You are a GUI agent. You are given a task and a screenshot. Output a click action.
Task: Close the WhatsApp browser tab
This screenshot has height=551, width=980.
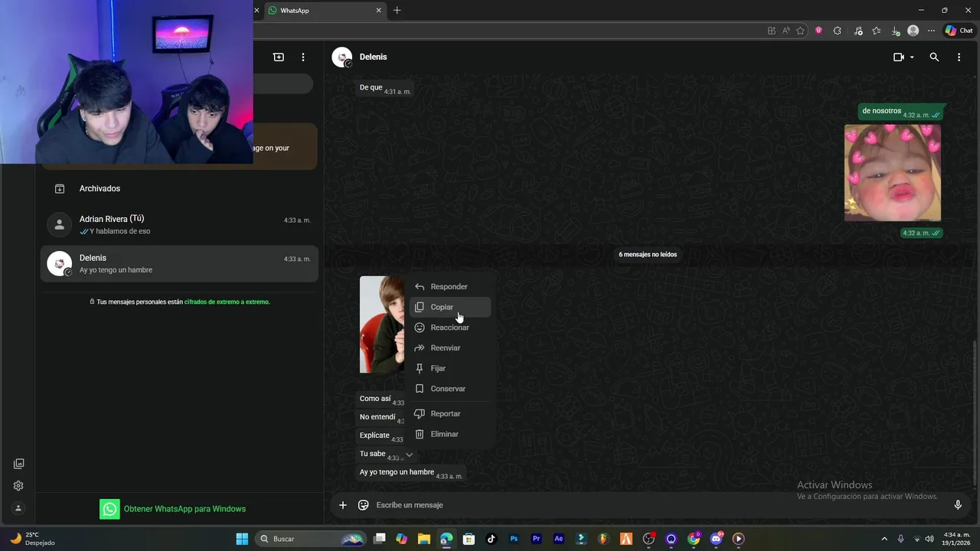(378, 10)
